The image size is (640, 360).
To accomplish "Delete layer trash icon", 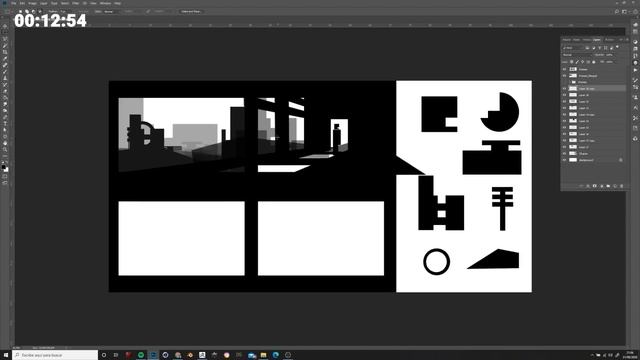I will pyautogui.click(x=622, y=186).
